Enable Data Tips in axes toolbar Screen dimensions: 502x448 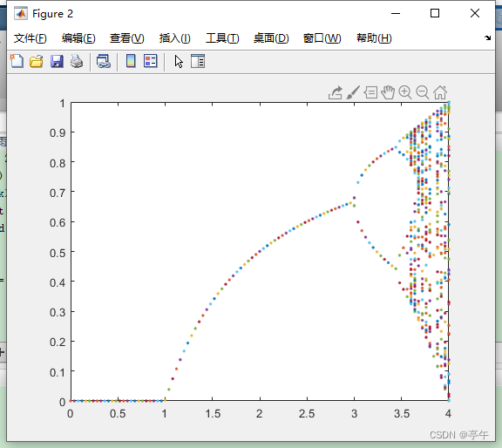click(370, 92)
